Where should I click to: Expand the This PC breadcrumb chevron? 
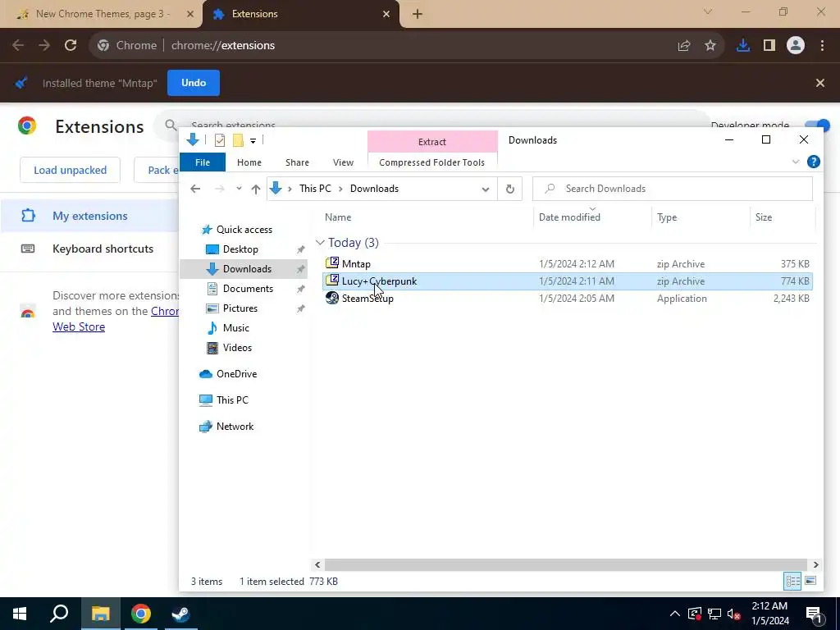[340, 189]
